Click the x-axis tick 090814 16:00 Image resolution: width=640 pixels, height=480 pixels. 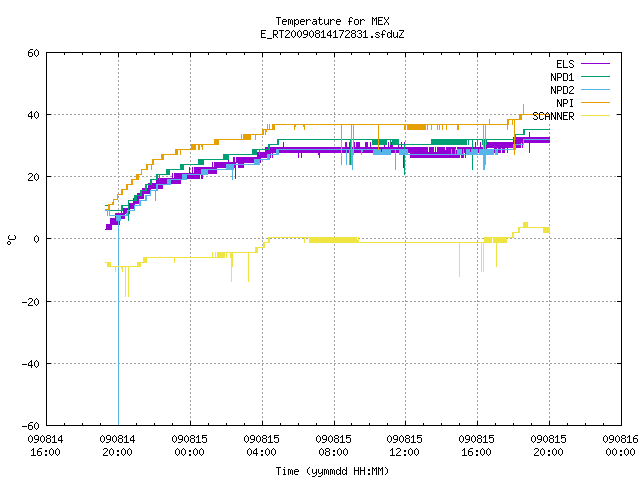[x=45, y=446]
